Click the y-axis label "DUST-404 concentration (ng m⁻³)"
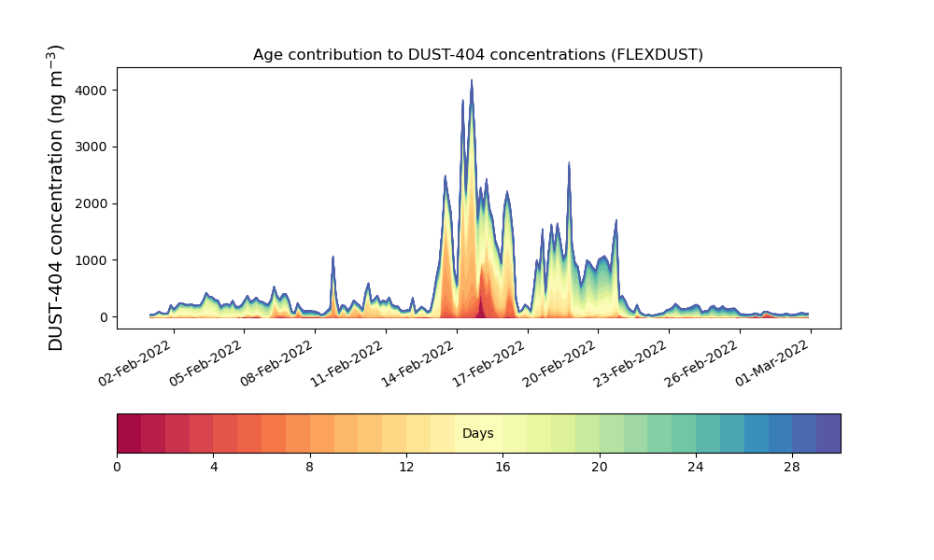This screenshot has width=934, height=560. tap(55, 198)
